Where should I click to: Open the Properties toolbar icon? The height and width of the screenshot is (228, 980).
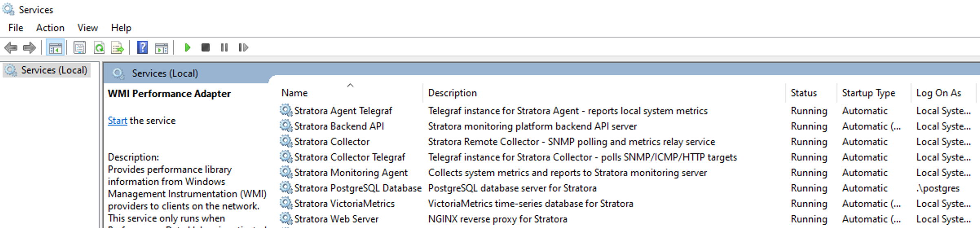coord(79,48)
